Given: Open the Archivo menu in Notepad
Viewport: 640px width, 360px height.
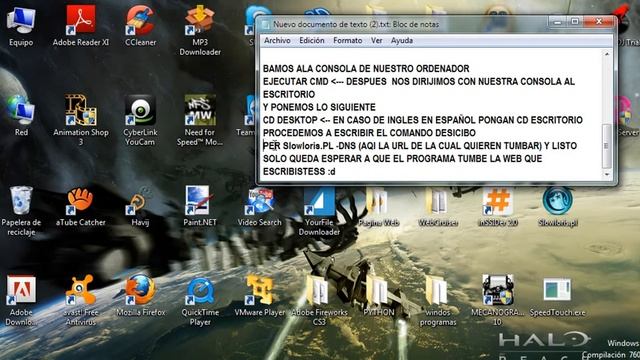Looking at the screenshot, I should tap(277, 40).
